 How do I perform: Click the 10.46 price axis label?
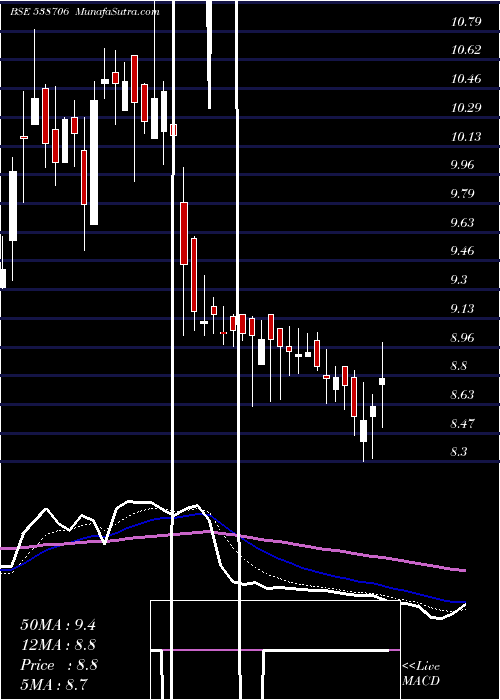click(466, 79)
